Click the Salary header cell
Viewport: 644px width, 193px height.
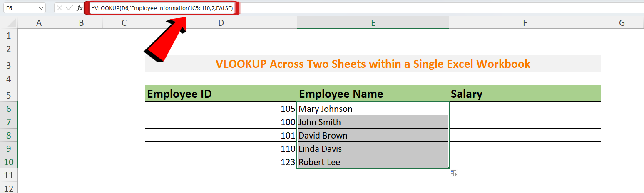525,94
